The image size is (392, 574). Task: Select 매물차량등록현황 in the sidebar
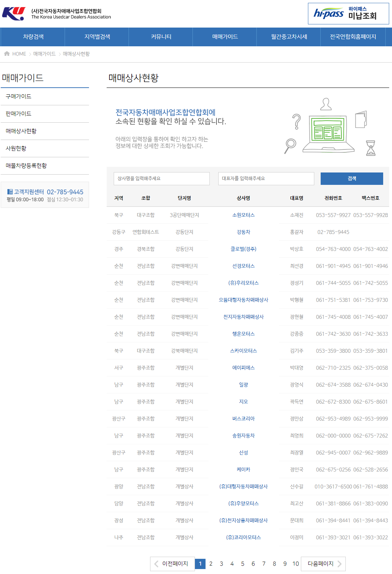(45, 166)
